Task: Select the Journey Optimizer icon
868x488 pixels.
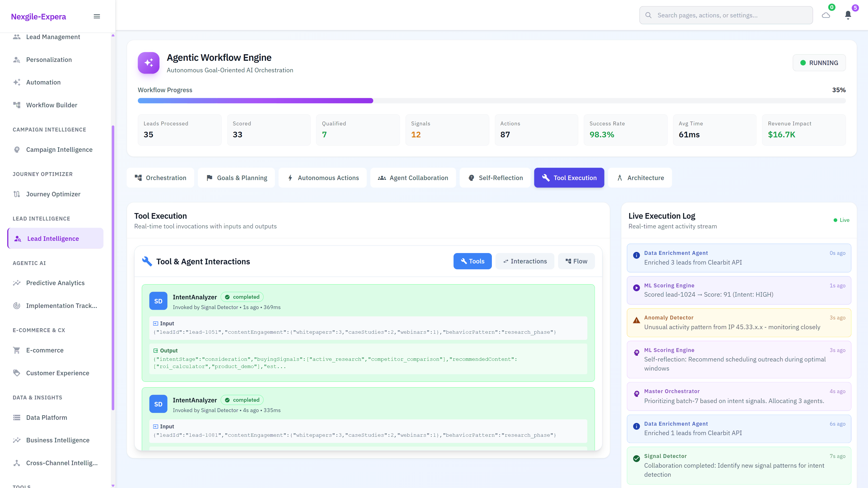Action: click(x=17, y=194)
